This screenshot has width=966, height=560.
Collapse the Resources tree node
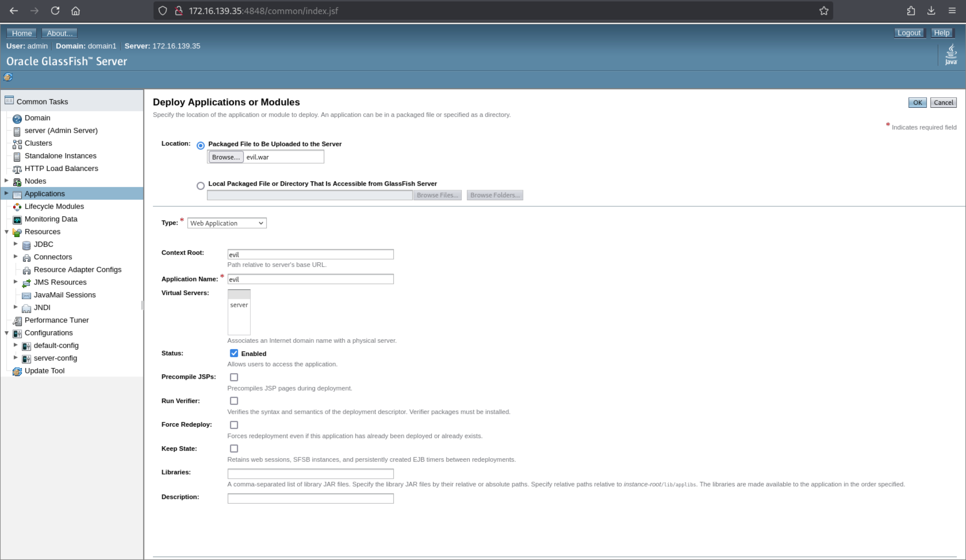coord(6,232)
